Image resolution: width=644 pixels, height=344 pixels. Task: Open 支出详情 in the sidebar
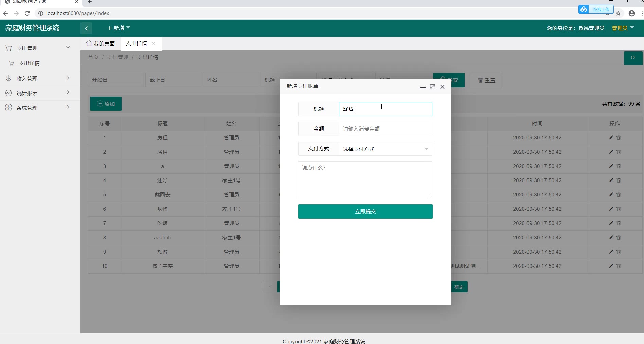coord(29,63)
